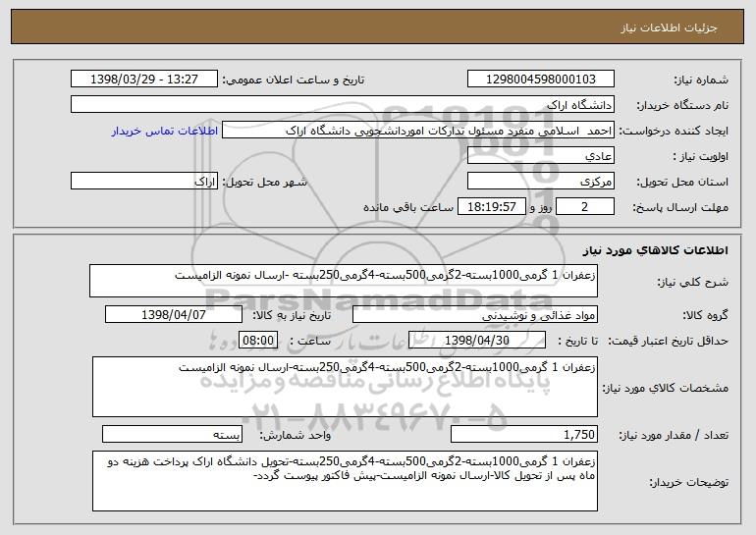This screenshot has width=756, height=535.
Task: Click the اراک delivery city field
Action: [144, 182]
